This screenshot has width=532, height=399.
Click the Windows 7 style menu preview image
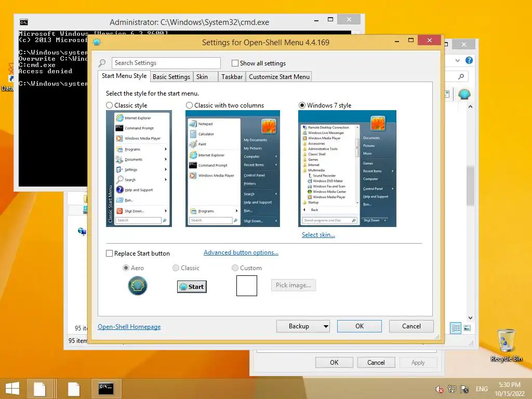(x=347, y=169)
